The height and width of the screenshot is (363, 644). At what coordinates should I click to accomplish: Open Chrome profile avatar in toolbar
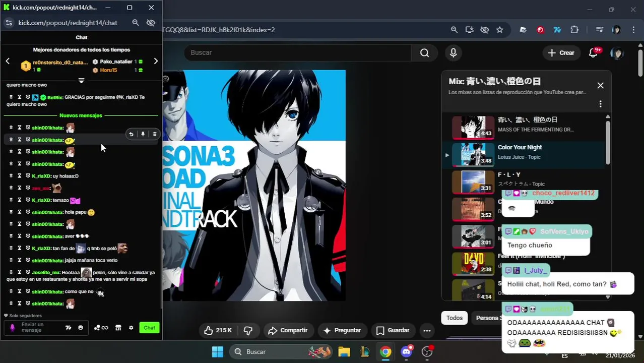[x=616, y=30]
